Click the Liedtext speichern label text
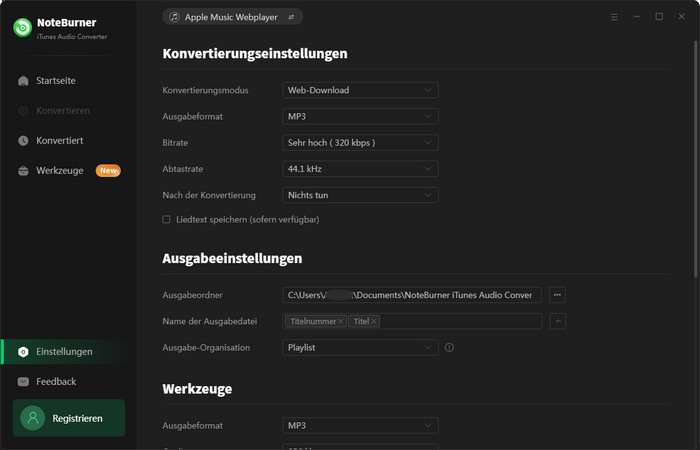This screenshot has width=700, height=450. pos(248,220)
